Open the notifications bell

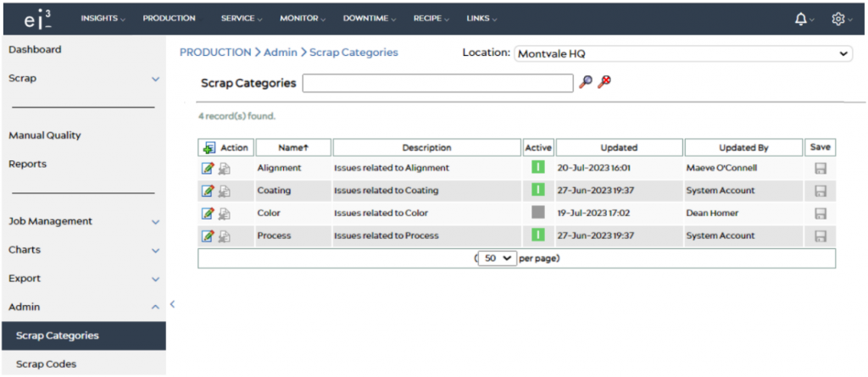coord(800,19)
